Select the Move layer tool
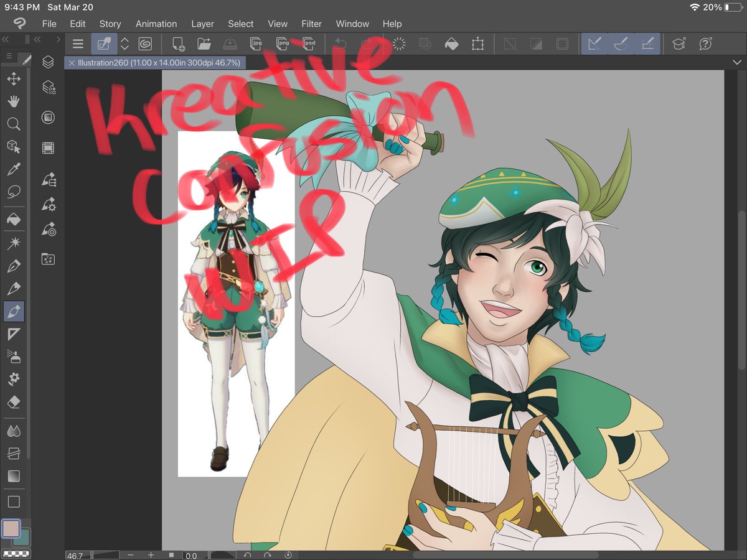This screenshot has height=560, width=747. point(14,78)
